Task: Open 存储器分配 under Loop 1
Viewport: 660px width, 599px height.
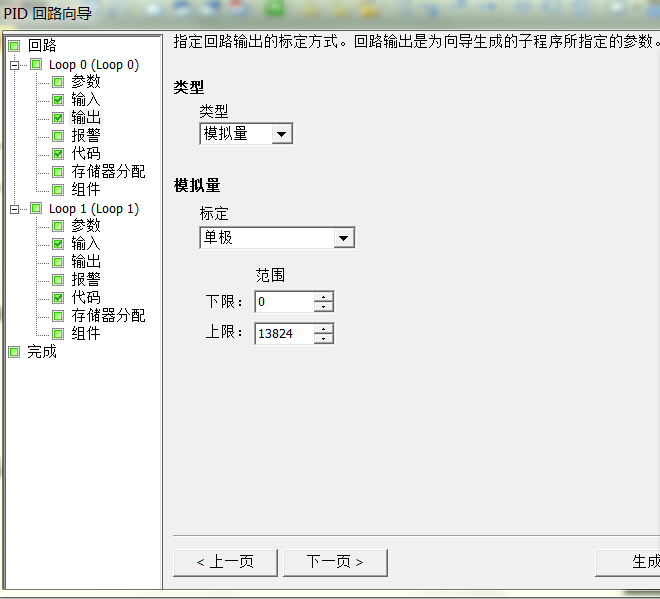Action: (108, 316)
